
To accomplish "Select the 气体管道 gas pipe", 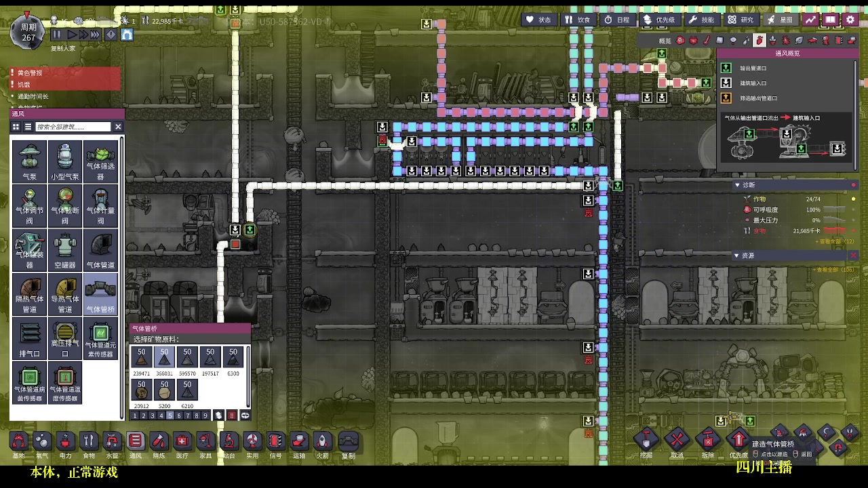I will [100, 250].
